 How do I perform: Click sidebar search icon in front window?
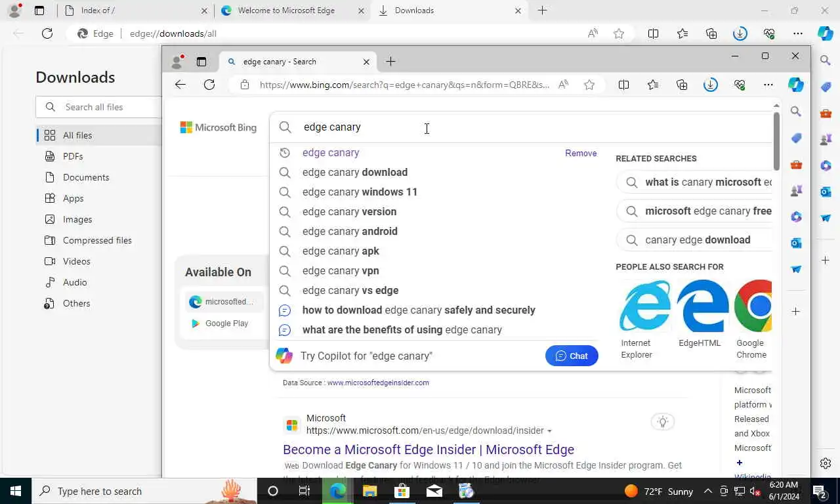pyautogui.click(x=795, y=112)
